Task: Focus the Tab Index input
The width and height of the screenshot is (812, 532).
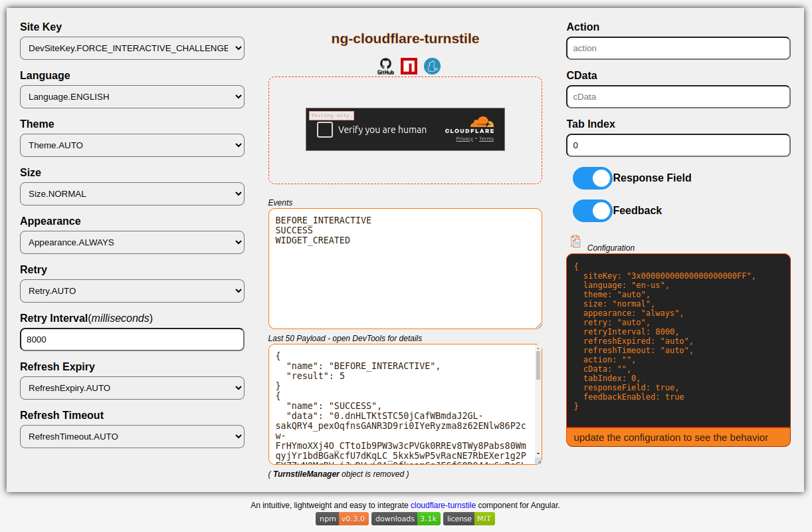Action: [678, 145]
